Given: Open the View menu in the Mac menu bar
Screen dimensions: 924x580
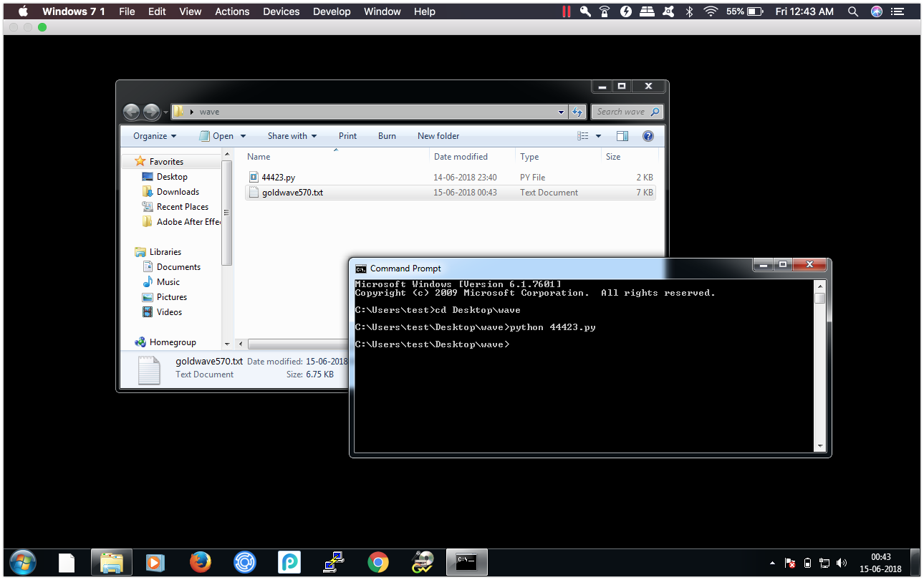Looking at the screenshot, I should pyautogui.click(x=190, y=11).
